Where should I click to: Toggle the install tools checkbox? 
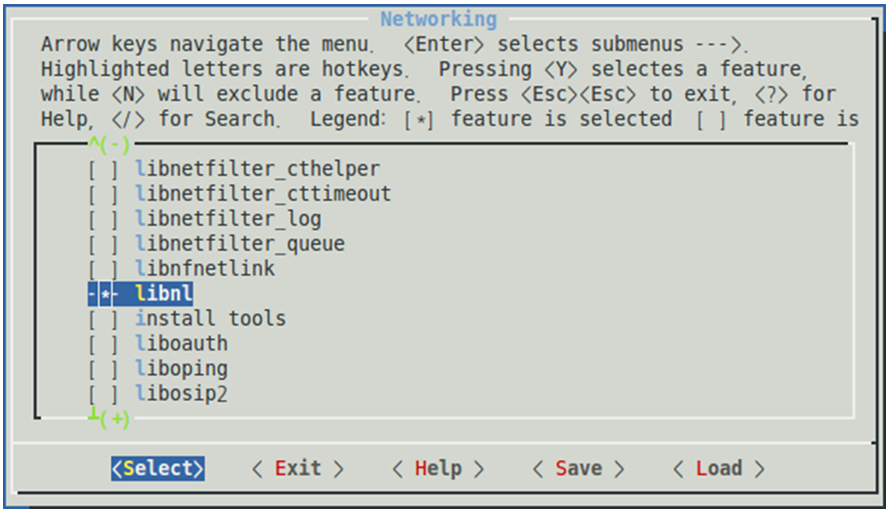102,319
